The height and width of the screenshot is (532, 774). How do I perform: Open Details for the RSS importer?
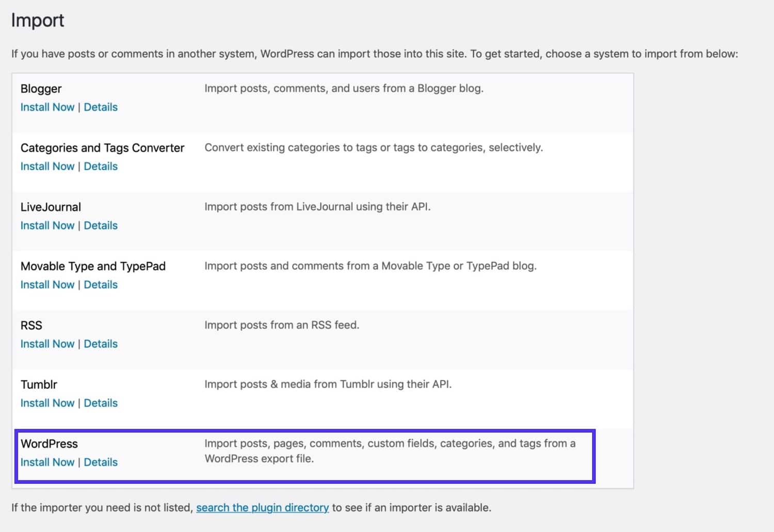(101, 344)
